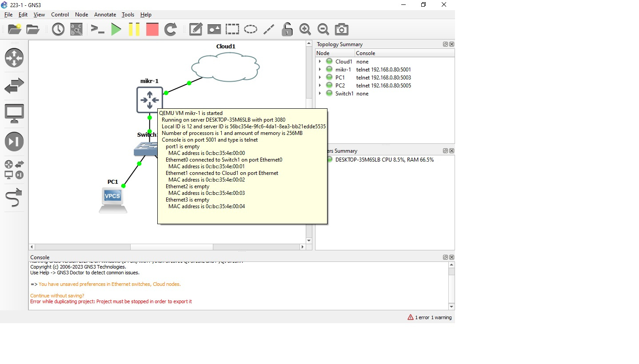639x364 pixels.
Task: Select the Add a note tool
Action: click(x=196, y=29)
